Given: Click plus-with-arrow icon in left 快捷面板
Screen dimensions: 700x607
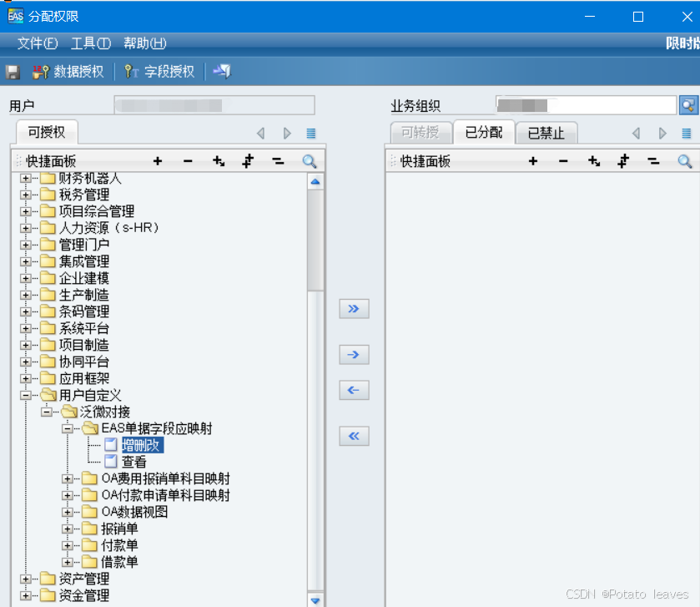Looking at the screenshot, I should coord(219,161).
